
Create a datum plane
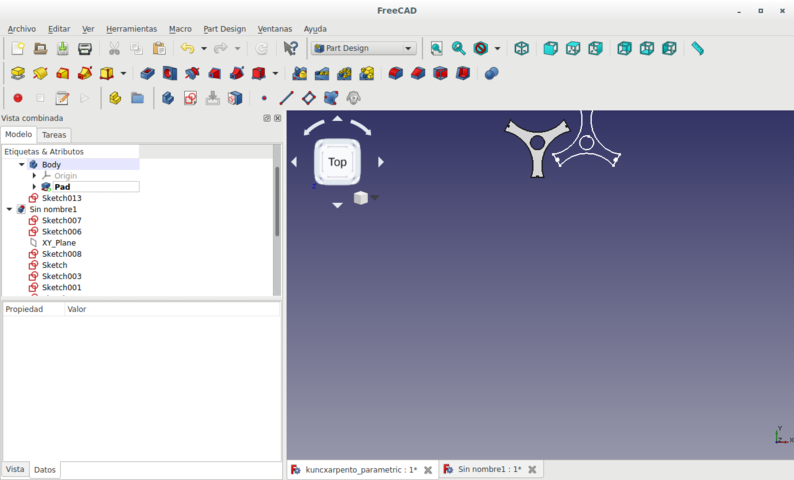pos(308,98)
